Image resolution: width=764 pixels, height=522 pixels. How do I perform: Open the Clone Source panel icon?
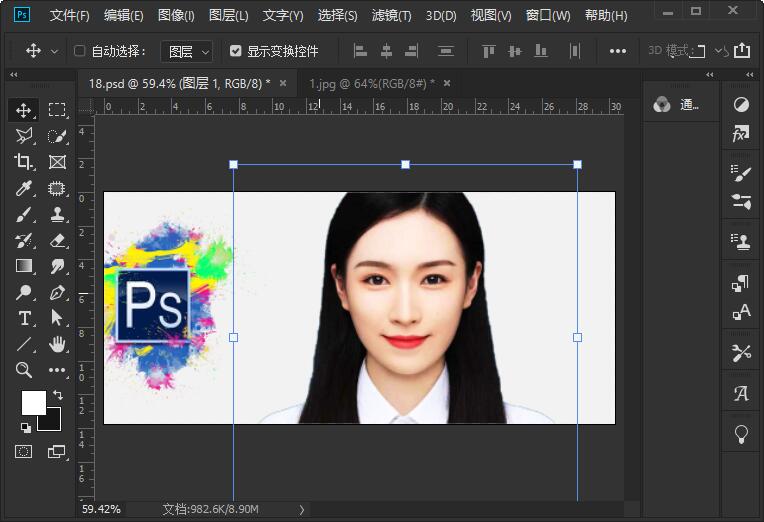point(741,241)
